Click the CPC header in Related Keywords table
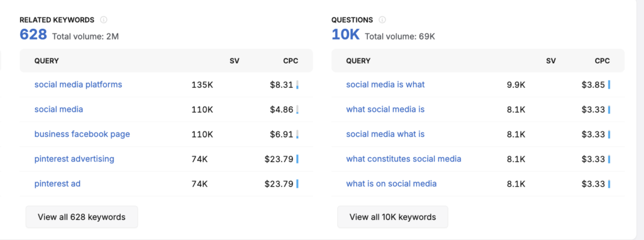 (x=291, y=61)
